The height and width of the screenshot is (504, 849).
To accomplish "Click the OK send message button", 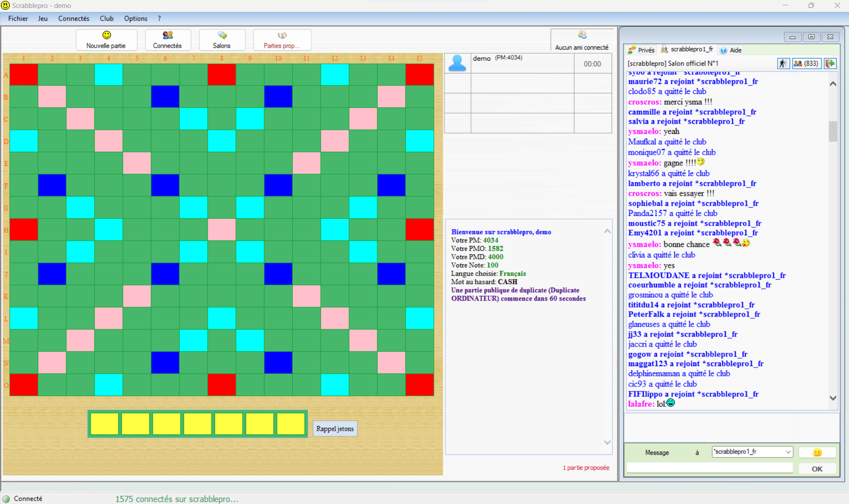I will [x=817, y=469].
